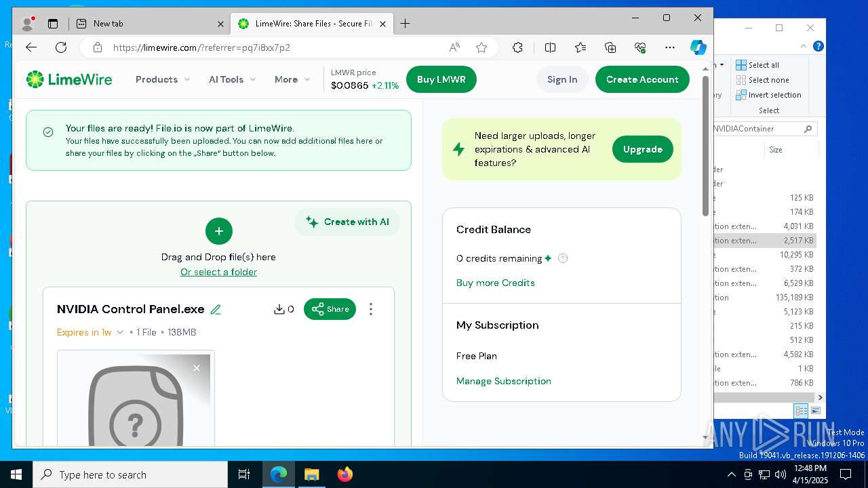Image resolution: width=868 pixels, height=488 pixels.
Task: Click the Share button for uploaded file
Action: tap(330, 309)
